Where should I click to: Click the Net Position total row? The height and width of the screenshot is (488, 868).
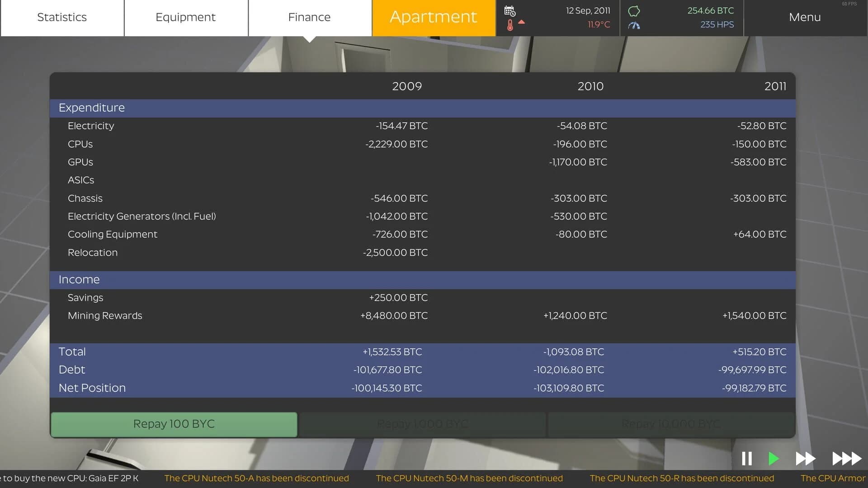pyautogui.click(x=92, y=388)
